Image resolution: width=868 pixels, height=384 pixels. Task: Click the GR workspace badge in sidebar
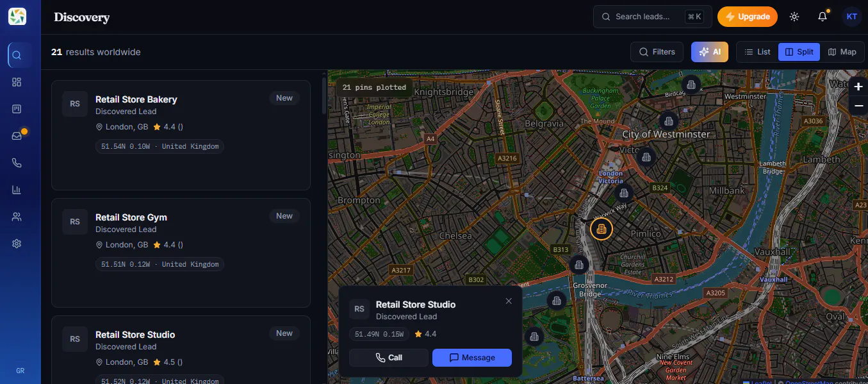[20, 371]
